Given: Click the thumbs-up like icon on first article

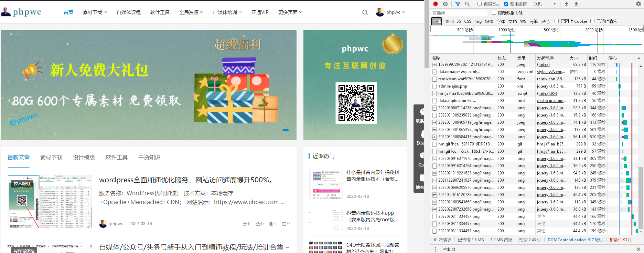Looking at the screenshot, I should click(258, 224).
